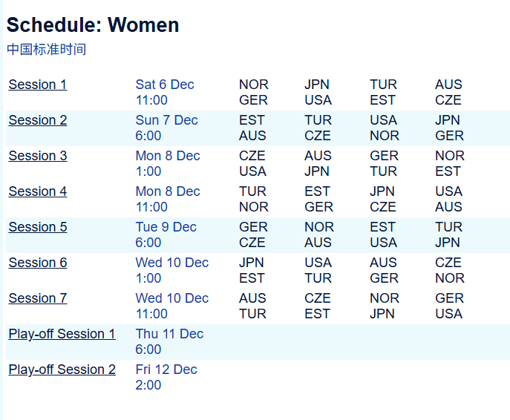
Task: Open the Session 6 link
Action: click(x=38, y=263)
